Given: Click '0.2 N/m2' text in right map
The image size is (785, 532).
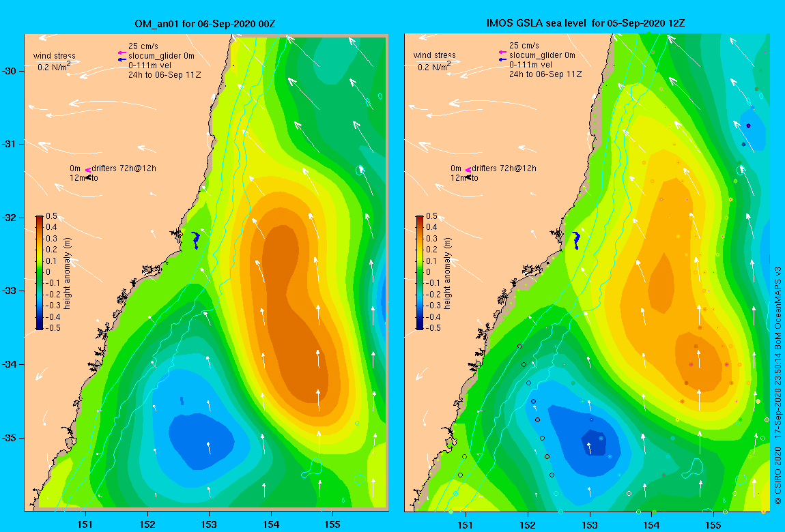Looking at the screenshot, I should click(435, 66).
